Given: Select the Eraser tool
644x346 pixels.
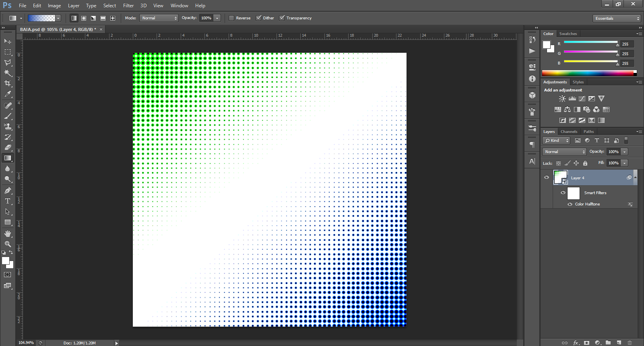Looking at the screenshot, I should point(8,147).
